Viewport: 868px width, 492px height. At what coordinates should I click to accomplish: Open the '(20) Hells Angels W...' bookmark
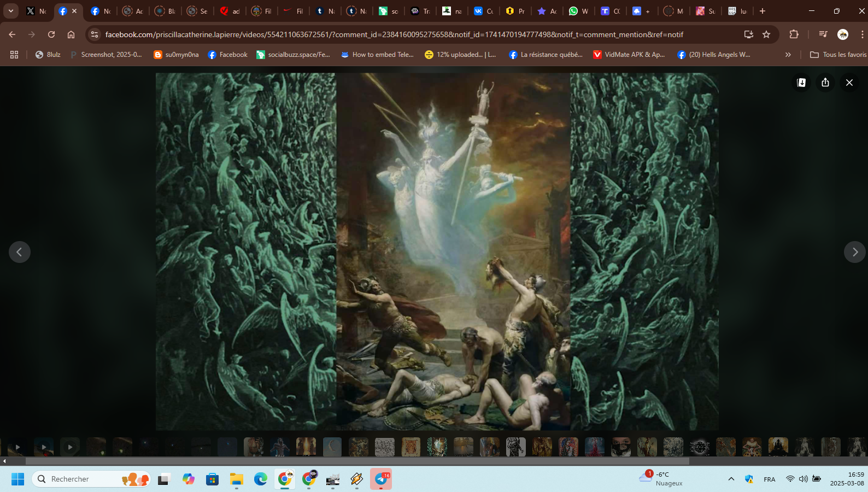(x=714, y=55)
